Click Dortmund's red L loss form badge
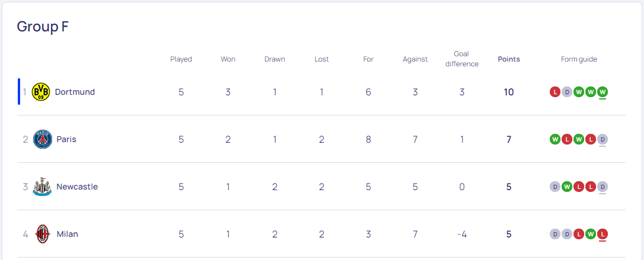644x260 pixels. click(555, 92)
